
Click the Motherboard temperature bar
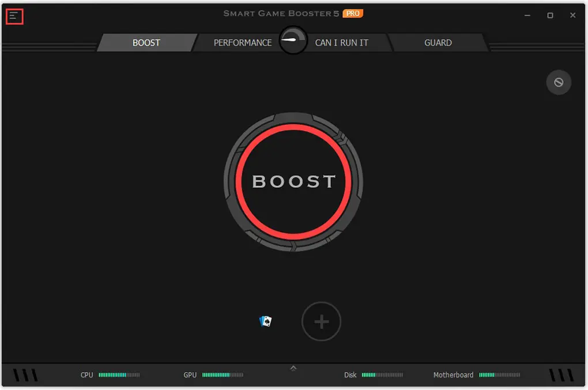pos(499,375)
